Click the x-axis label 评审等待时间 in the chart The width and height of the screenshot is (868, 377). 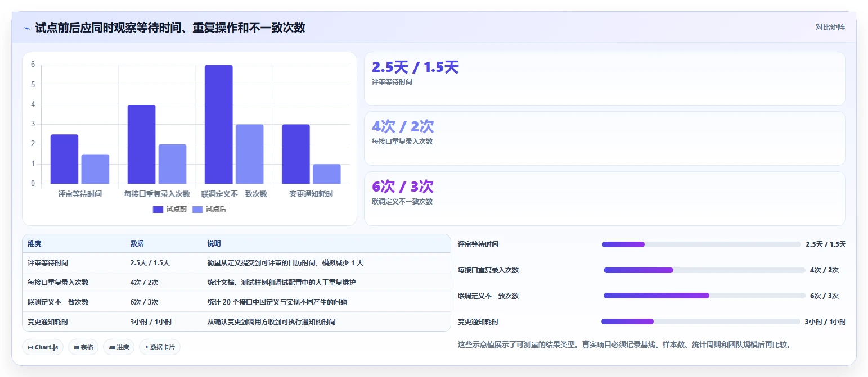point(80,194)
